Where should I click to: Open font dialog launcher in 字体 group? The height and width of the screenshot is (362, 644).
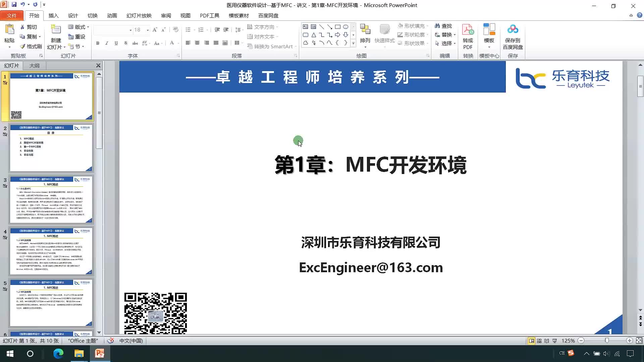click(178, 56)
